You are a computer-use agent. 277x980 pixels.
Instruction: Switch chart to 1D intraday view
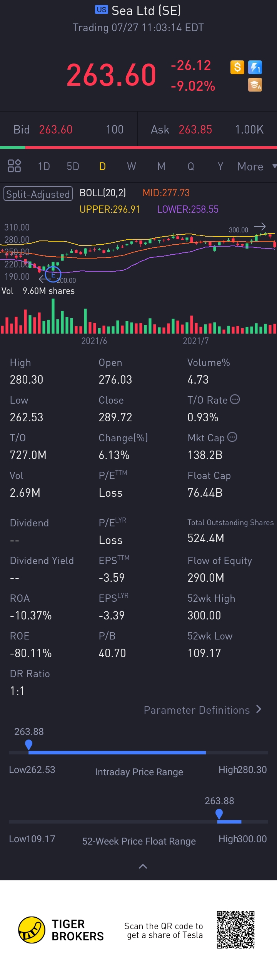coord(44,167)
